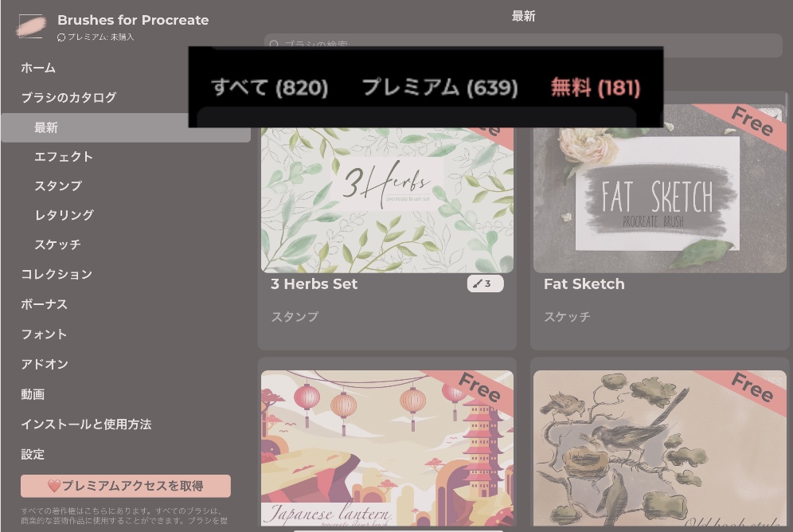The height and width of the screenshot is (532, 793).
Task: Open インストールと使用方法 page
Action: pyautogui.click(x=86, y=424)
